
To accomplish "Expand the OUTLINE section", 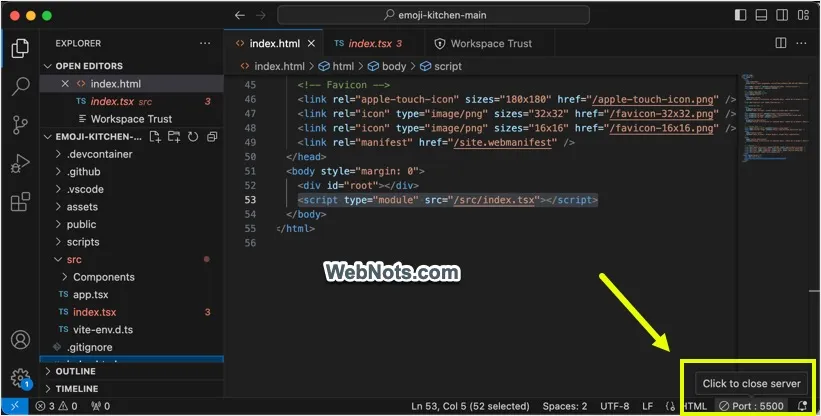I will pos(76,371).
